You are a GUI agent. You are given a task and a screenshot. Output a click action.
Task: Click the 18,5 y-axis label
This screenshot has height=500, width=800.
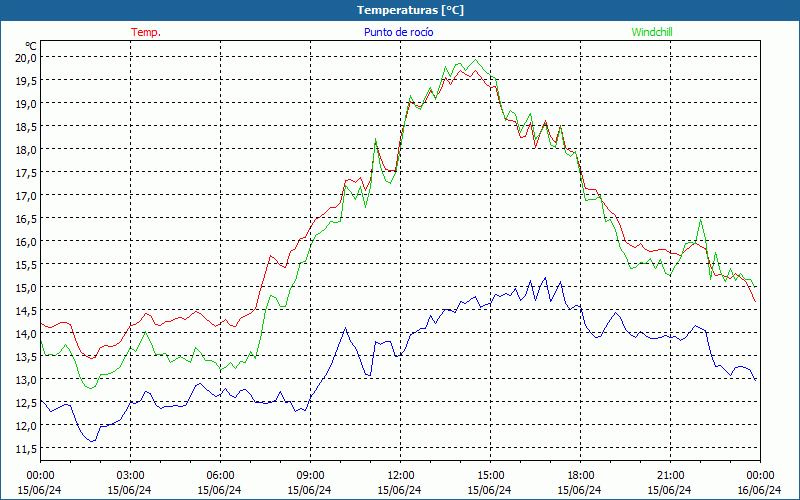[x=26, y=126]
